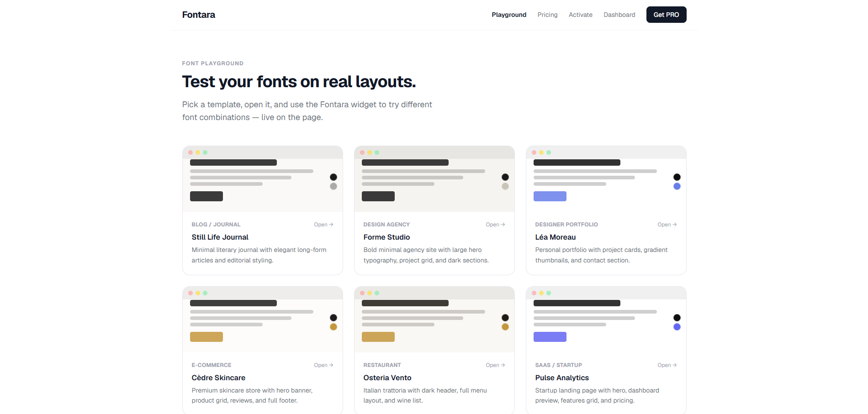Open the Activate nav link

click(580, 15)
